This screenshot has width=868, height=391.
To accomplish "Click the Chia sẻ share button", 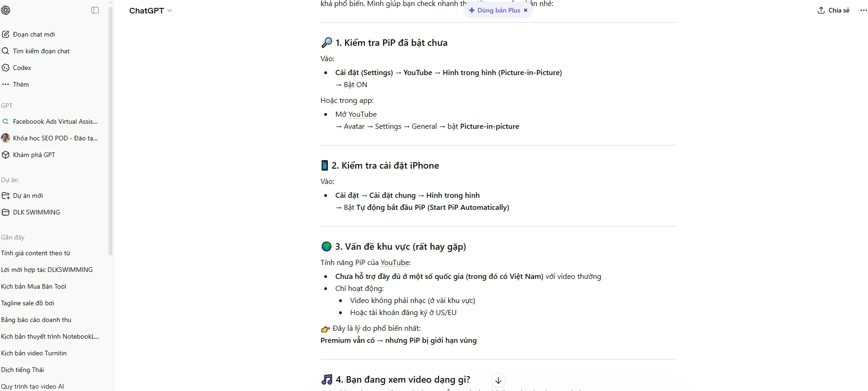I will click(833, 10).
